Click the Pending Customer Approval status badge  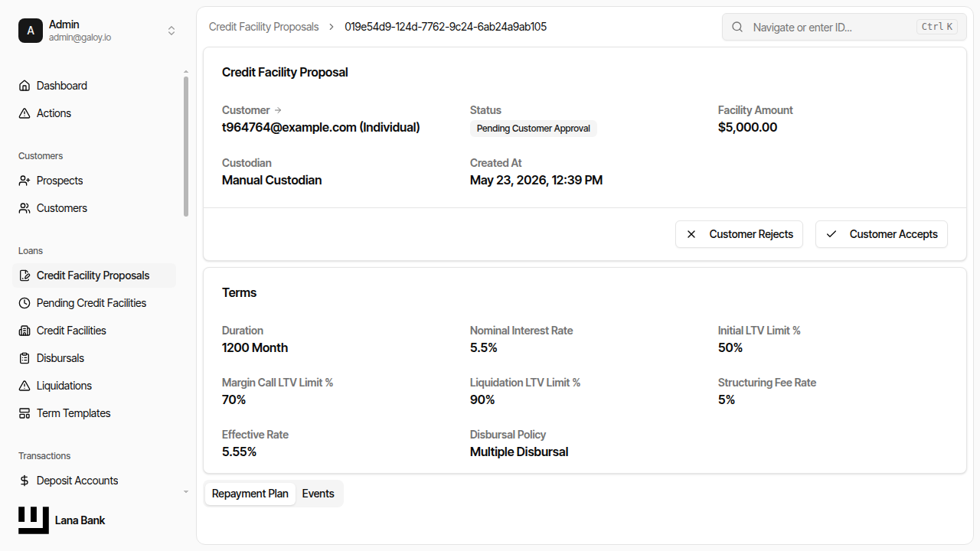(x=534, y=129)
